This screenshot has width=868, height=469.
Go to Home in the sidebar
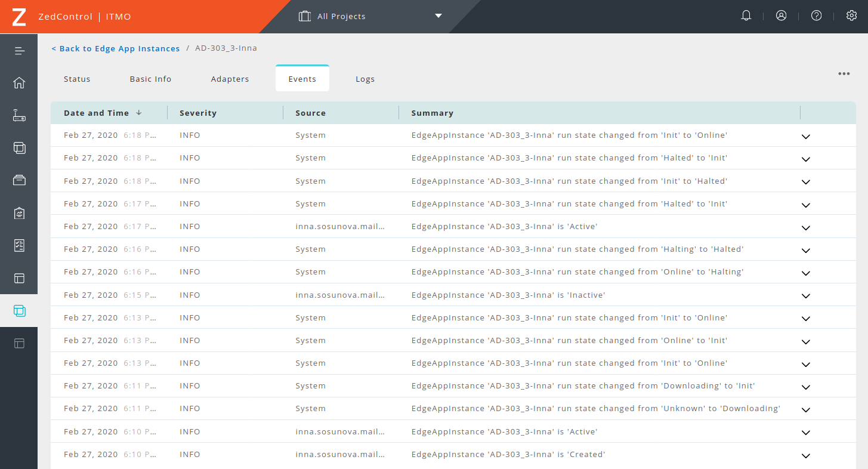click(x=19, y=83)
